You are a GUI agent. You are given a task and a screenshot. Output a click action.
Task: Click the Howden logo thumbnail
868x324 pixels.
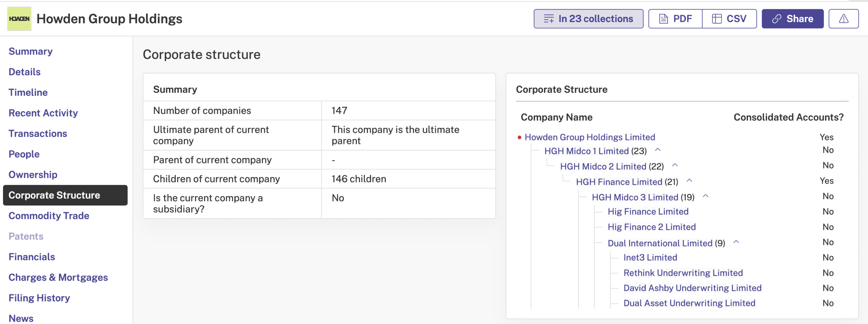[x=19, y=19]
